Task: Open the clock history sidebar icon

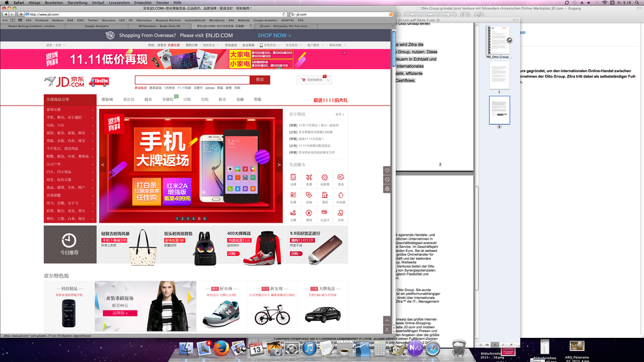Action: [x=387, y=179]
